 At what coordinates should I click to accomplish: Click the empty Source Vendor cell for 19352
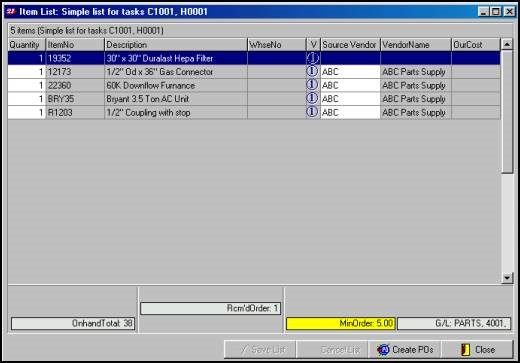coord(350,58)
